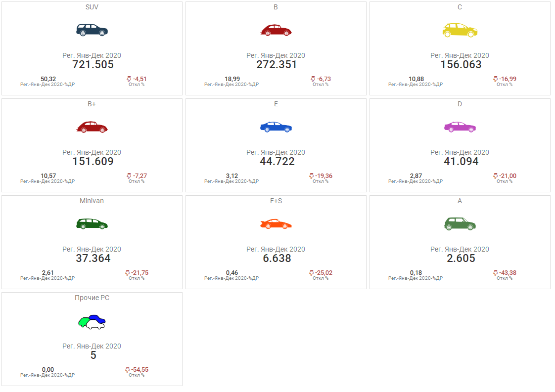Click the yellow C segment car icon
The height and width of the screenshot is (392, 555).
coord(460,30)
